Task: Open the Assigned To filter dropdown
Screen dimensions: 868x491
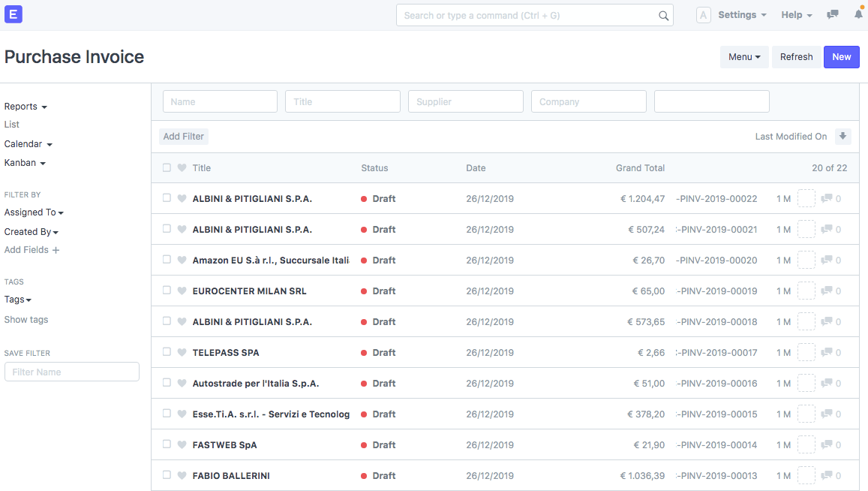Action: click(34, 212)
